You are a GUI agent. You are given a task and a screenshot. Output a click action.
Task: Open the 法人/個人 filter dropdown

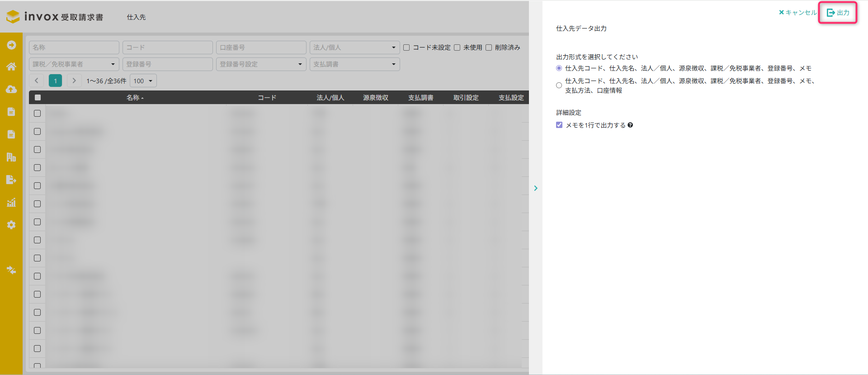click(x=354, y=47)
